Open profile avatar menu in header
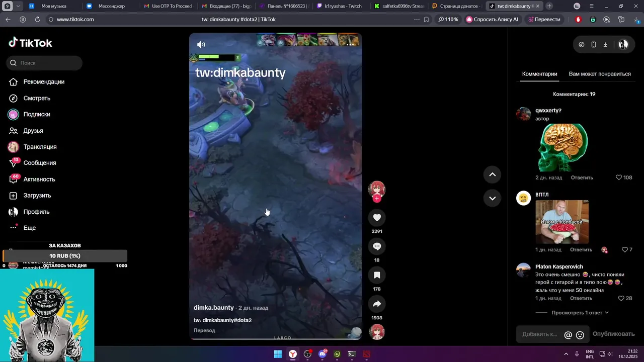Viewport: 644px width, 362px height. [x=623, y=44]
